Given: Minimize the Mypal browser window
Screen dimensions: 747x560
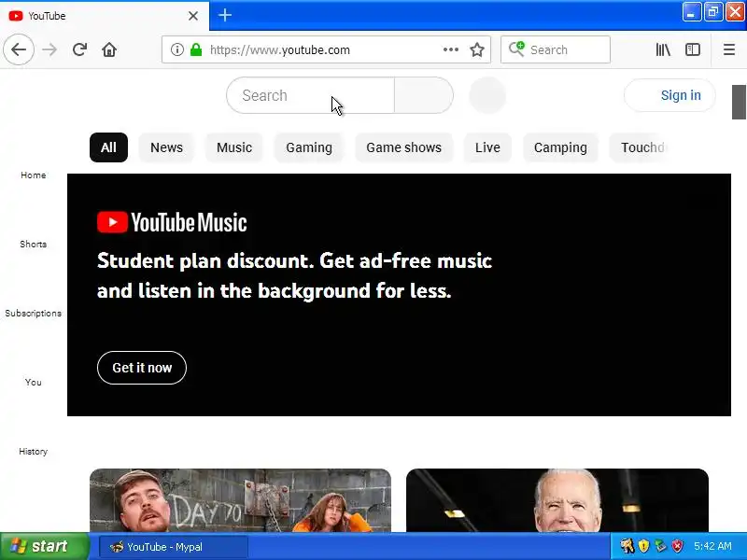Looking at the screenshot, I should 692,12.
